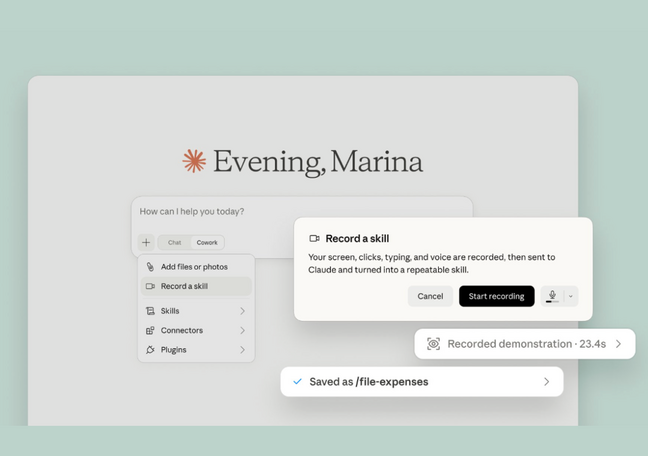Click the camera icon in the menu list

[150, 286]
